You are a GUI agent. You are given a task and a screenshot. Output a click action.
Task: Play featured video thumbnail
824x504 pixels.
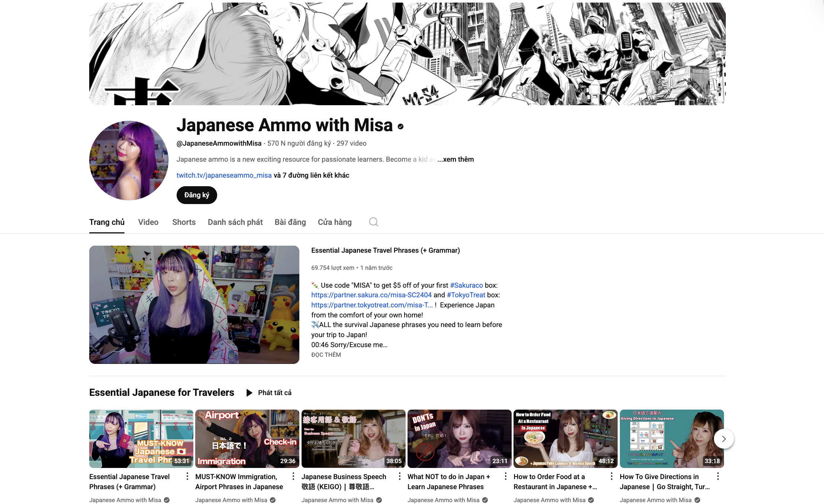pyautogui.click(x=194, y=305)
